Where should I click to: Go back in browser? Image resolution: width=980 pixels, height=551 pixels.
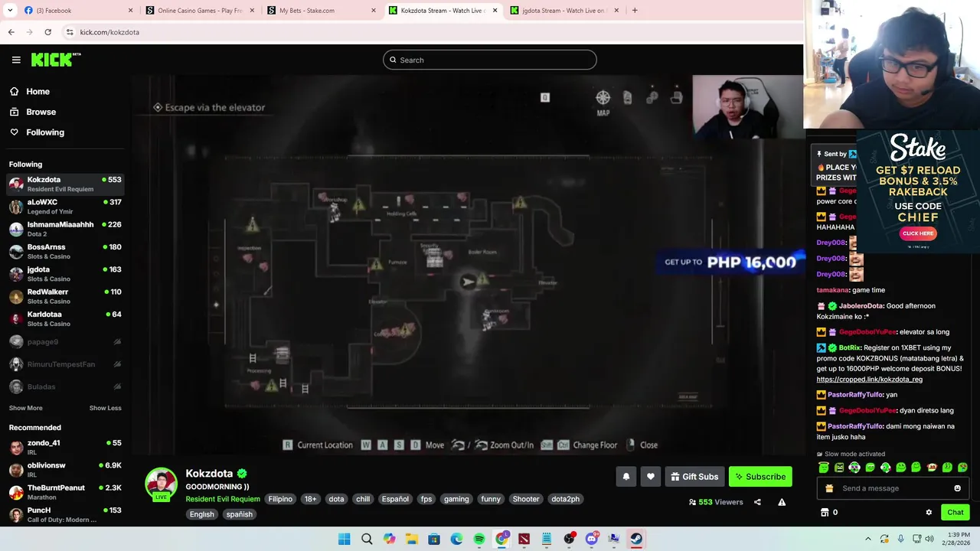coord(11,32)
